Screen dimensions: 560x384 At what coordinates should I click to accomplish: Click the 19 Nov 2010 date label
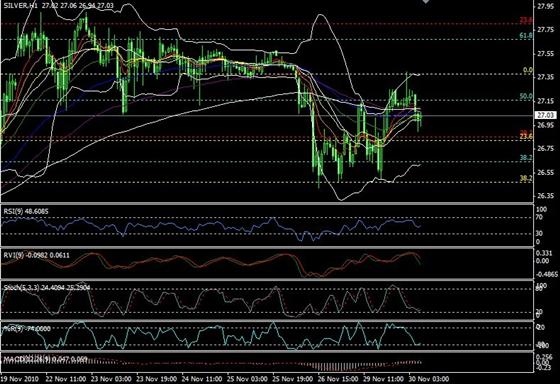click(19, 379)
